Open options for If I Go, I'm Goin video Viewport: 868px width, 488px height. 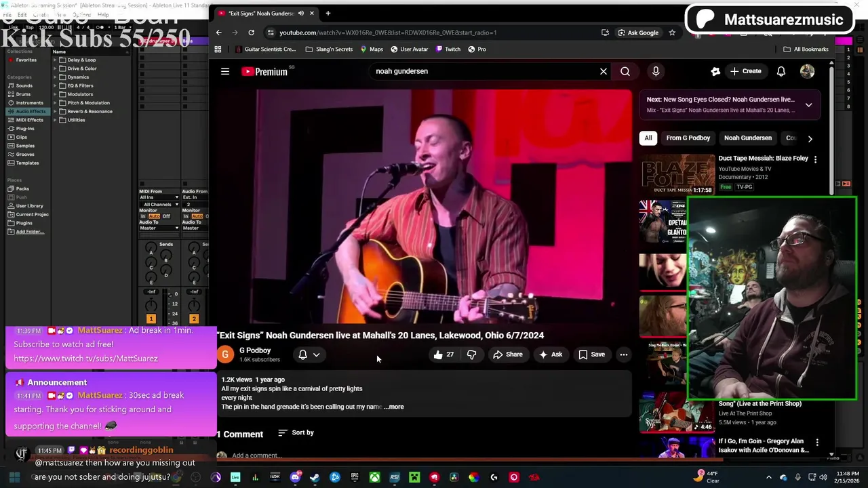click(817, 442)
